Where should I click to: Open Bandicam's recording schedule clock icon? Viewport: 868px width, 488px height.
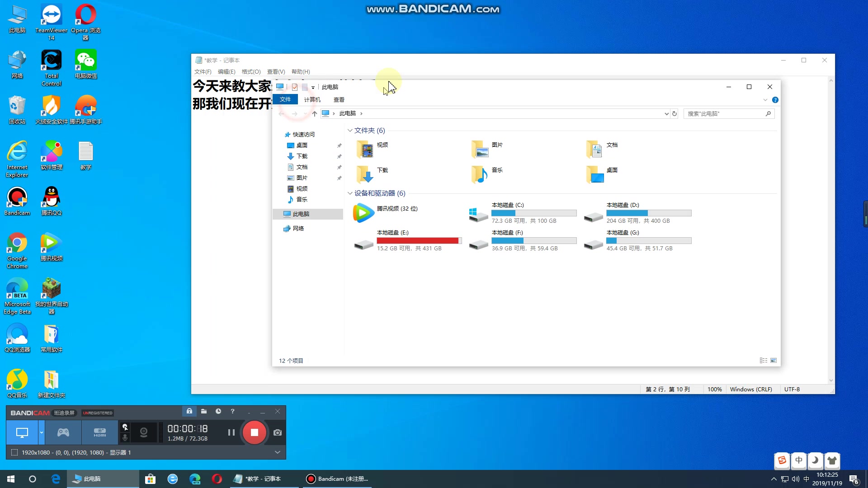[219, 412]
